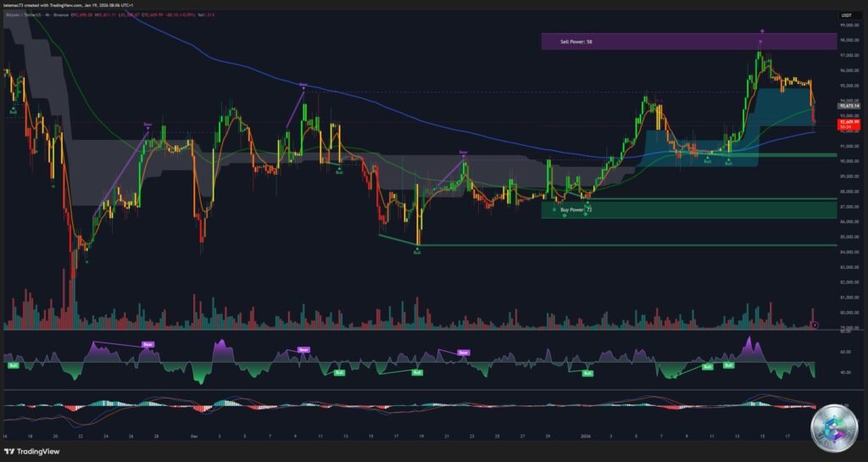Select the Bull signal at far-left of price chart
Viewport: 868px width, 462px height.
[x=14, y=110]
